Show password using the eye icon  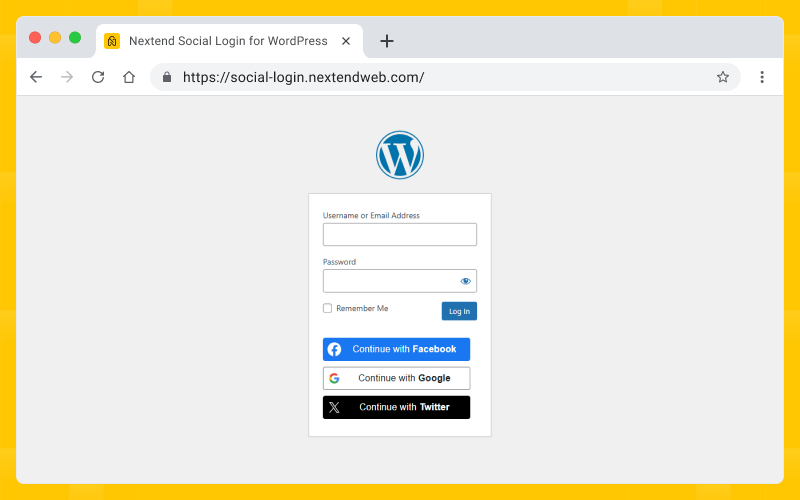coord(465,281)
